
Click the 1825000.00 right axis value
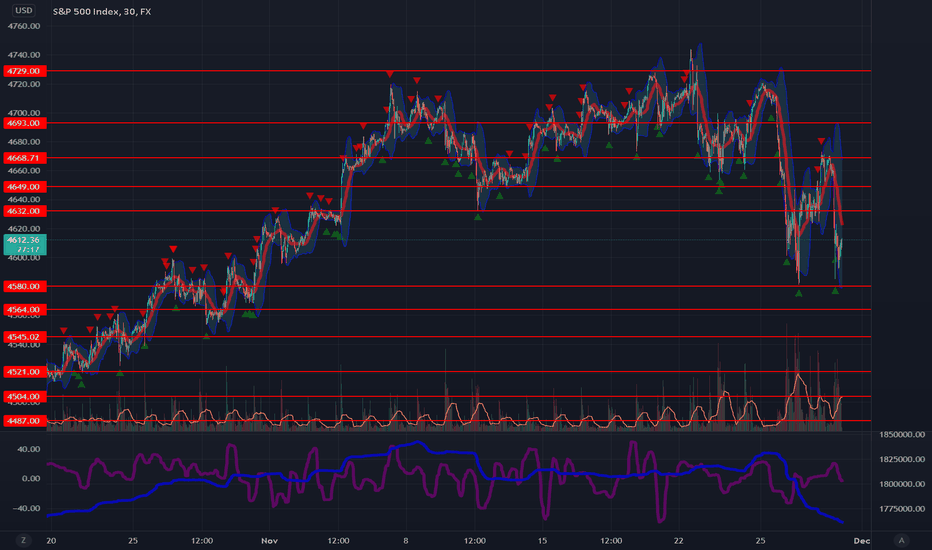point(902,459)
